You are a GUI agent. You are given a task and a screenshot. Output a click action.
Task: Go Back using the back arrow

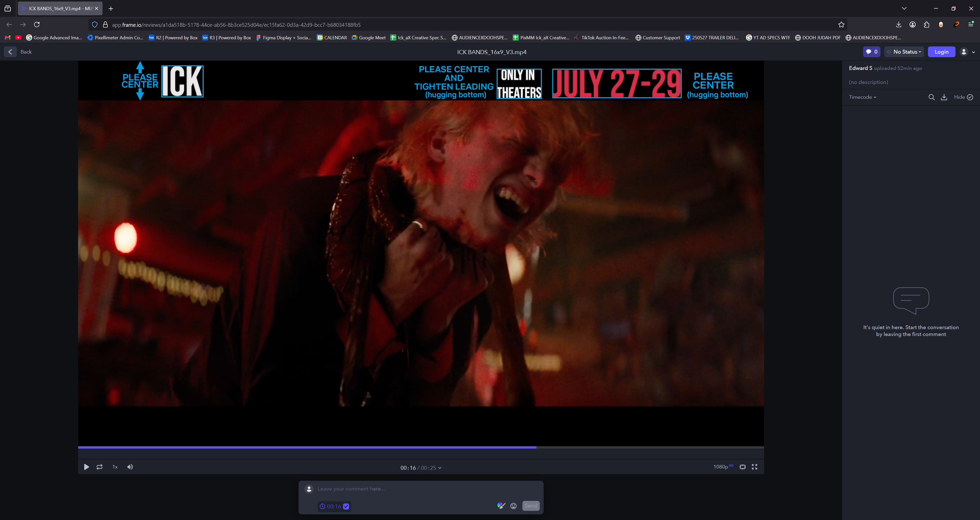point(10,52)
